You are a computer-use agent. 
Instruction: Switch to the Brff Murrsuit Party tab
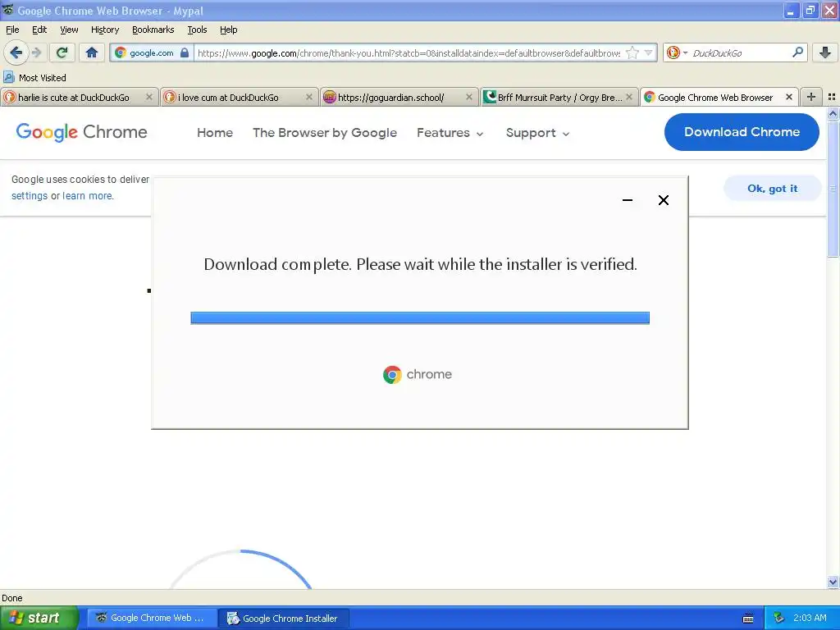pos(559,98)
